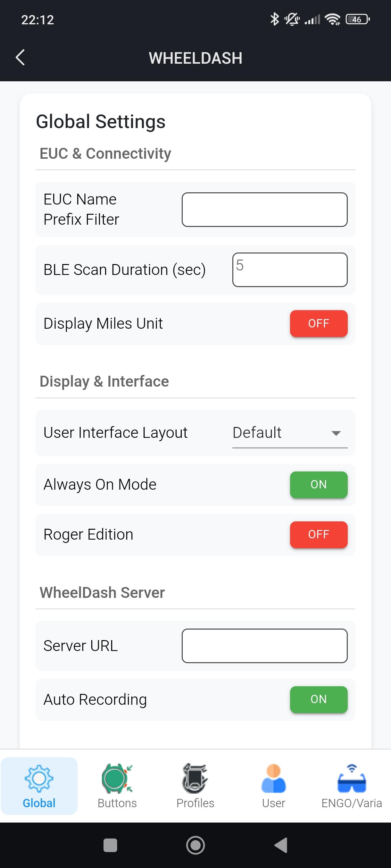Turn off Auto Recording
The width and height of the screenshot is (391, 868).
(x=319, y=699)
